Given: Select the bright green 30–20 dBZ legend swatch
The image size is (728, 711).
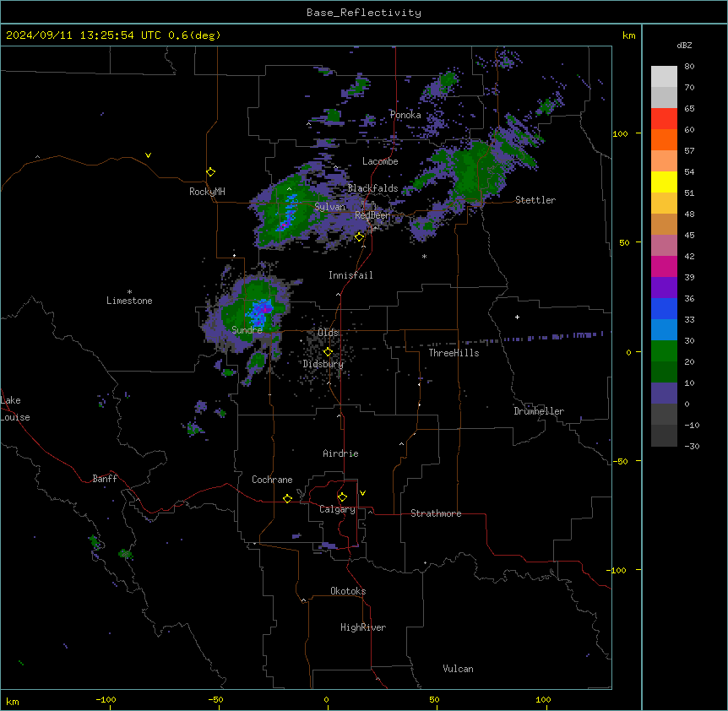Looking at the screenshot, I should 664,351.
